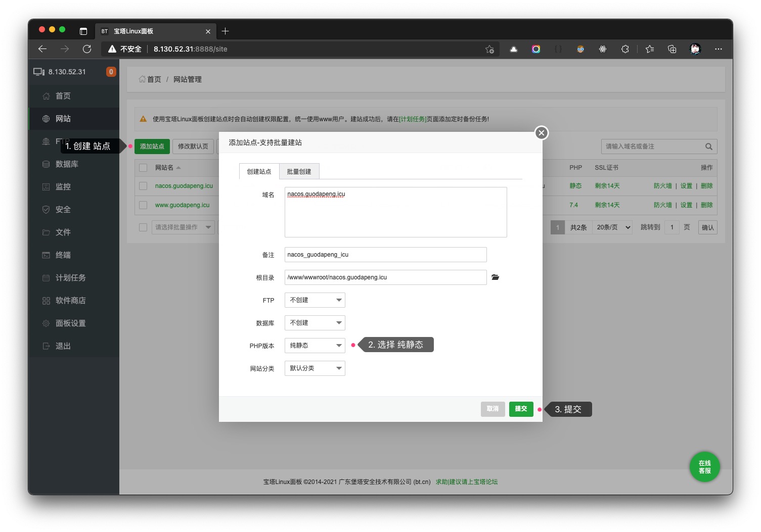
Task: Open the browser's three-dot menu
Action: 718,49
